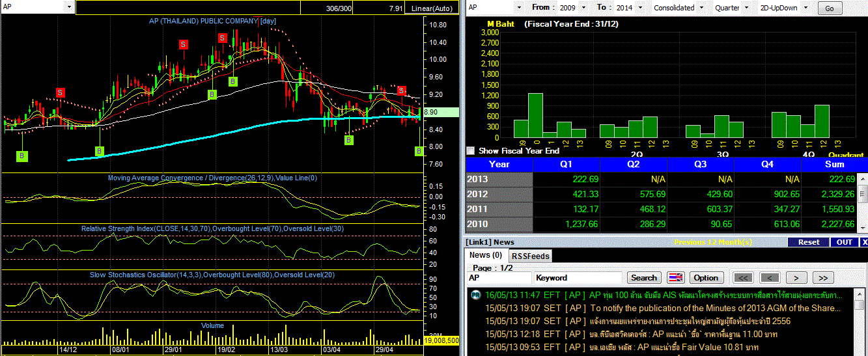Click the 8.90 current price tag on the price axis
The width and height of the screenshot is (868, 356).
pyautogui.click(x=441, y=112)
